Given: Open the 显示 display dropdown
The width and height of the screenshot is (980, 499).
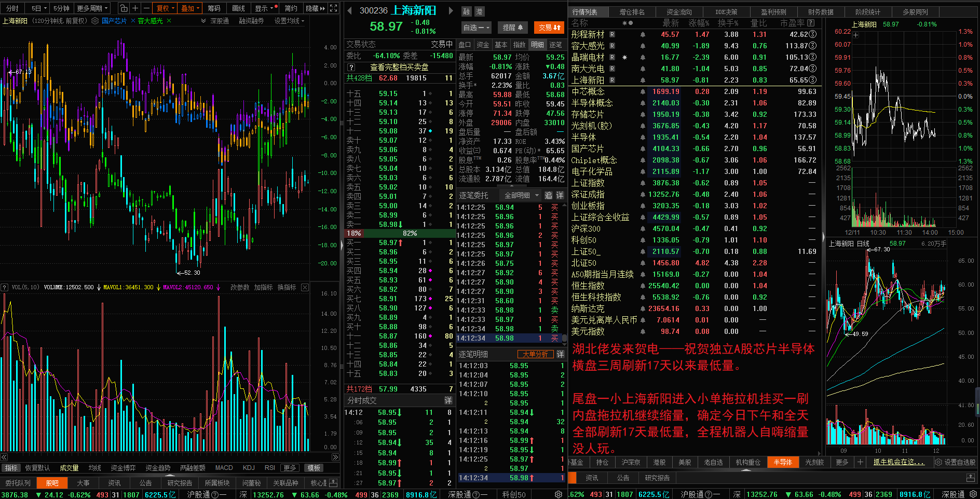Looking at the screenshot, I should click(265, 8).
